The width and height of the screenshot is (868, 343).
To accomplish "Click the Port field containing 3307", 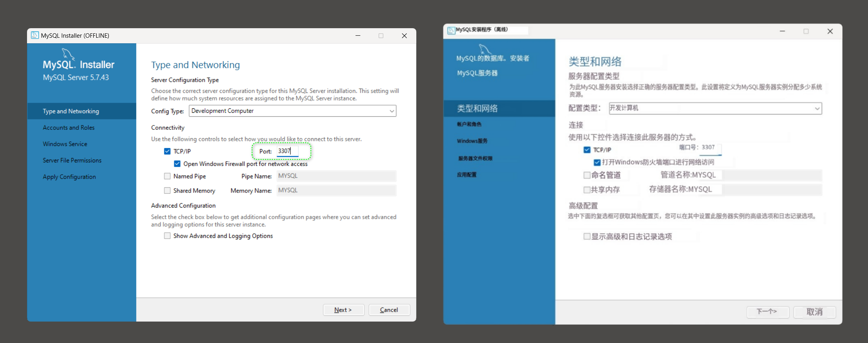I will click(287, 151).
